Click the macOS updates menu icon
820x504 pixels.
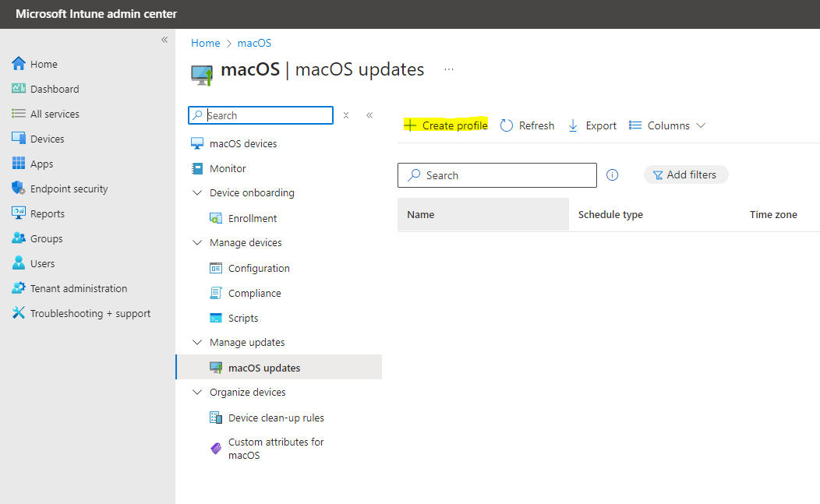click(x=215, y=368)
